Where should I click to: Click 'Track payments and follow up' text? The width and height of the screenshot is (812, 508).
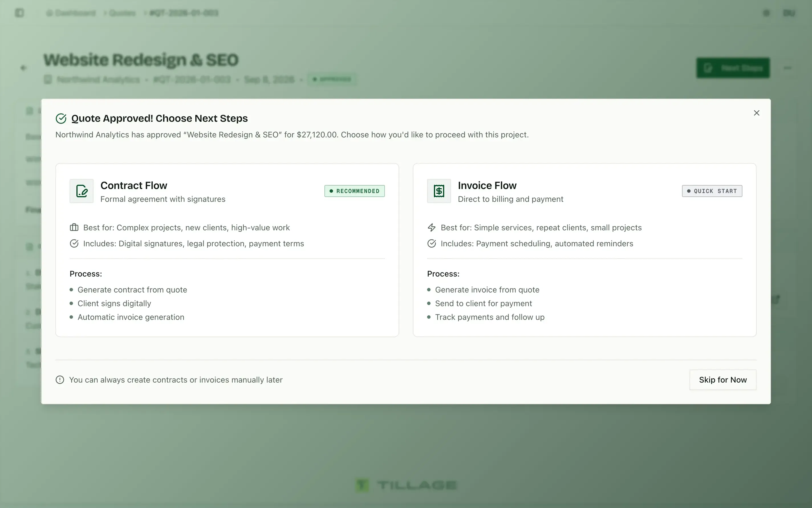click(x=490, y=317)
